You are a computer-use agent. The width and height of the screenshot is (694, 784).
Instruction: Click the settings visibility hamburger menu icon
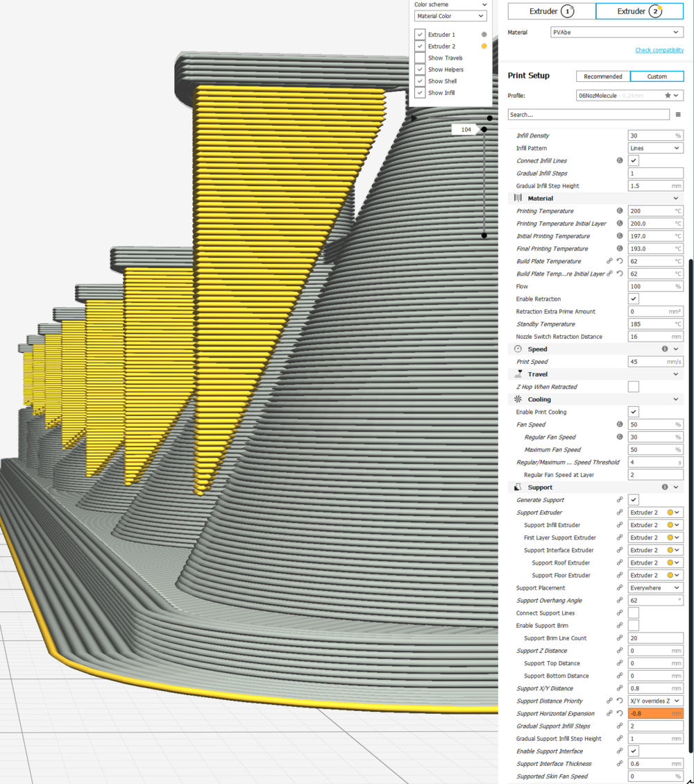point(678,115)
